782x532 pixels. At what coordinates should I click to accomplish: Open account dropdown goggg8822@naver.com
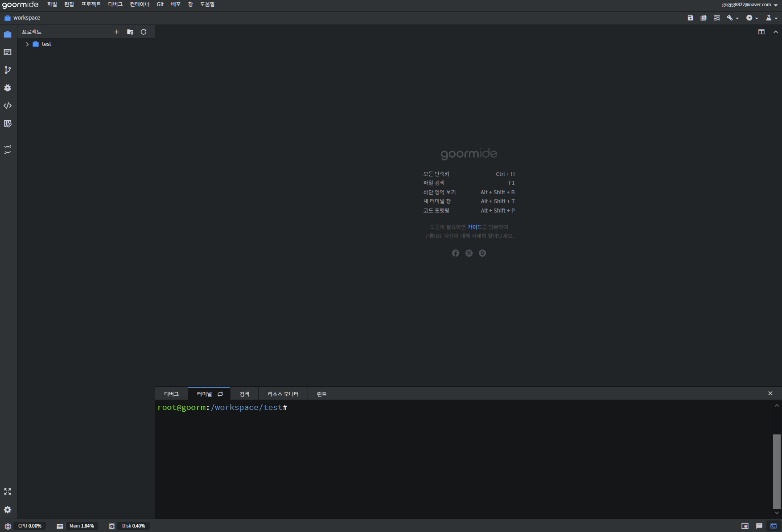[750, 5]
